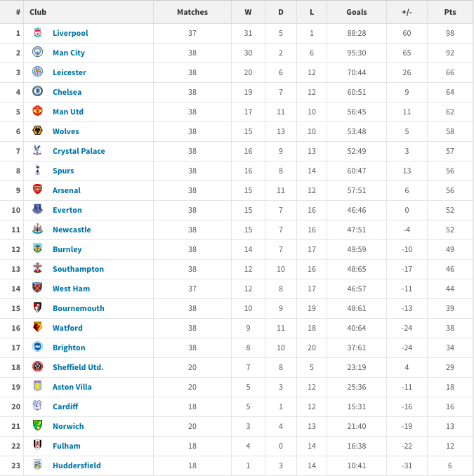Click the Watford club crest
The width and height of the screenshot is (474, 476).
click(x=37, y=328)
